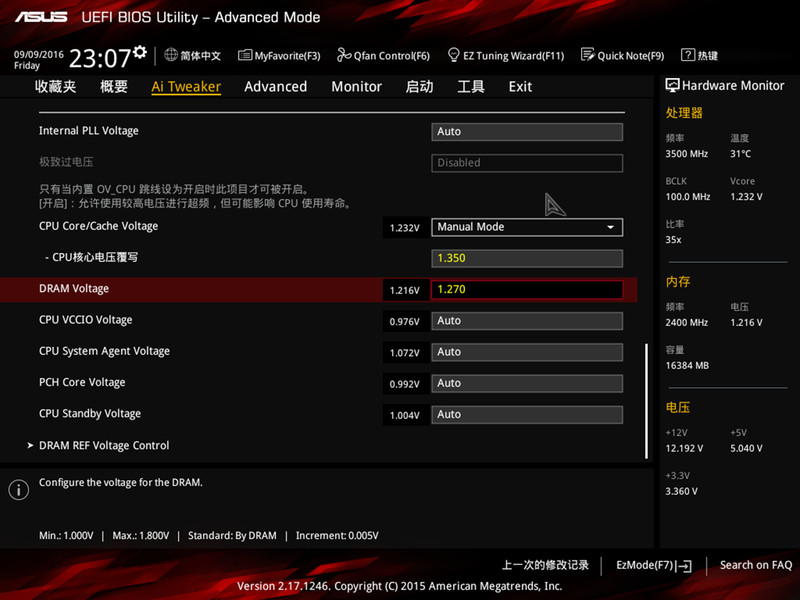
Task: Change PCH Core Voltage Auto setting
Action: (x=527, y=383)
